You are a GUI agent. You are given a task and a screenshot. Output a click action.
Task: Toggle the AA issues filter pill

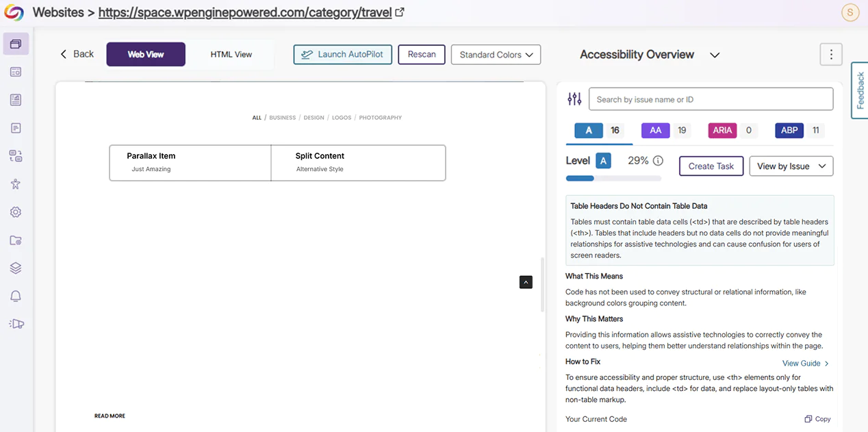point(657,130)
